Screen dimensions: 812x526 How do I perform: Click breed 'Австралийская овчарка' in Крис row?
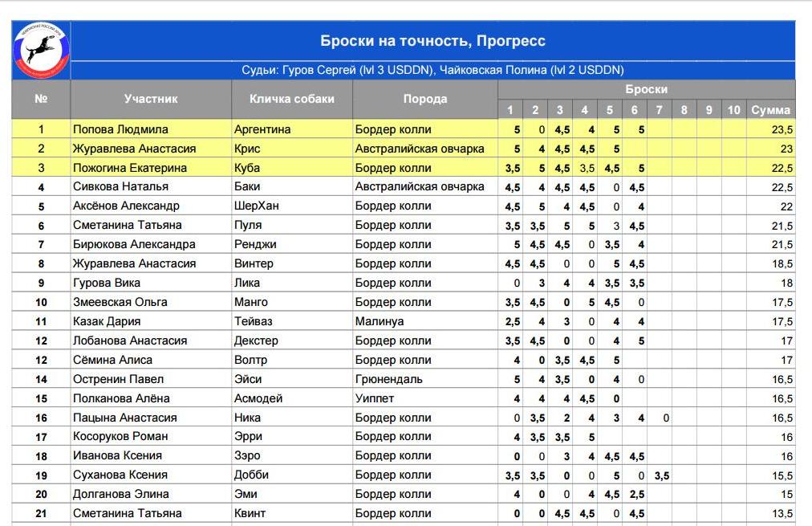click(x=420, y=149)
